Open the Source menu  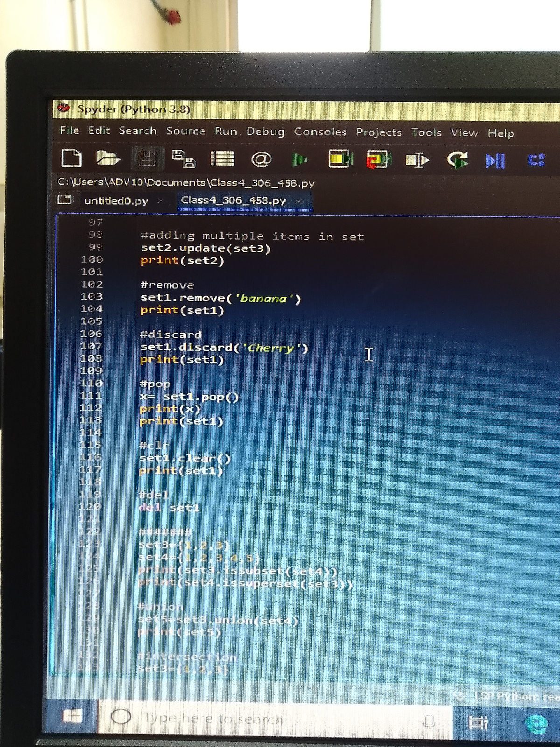pos(186,131)
